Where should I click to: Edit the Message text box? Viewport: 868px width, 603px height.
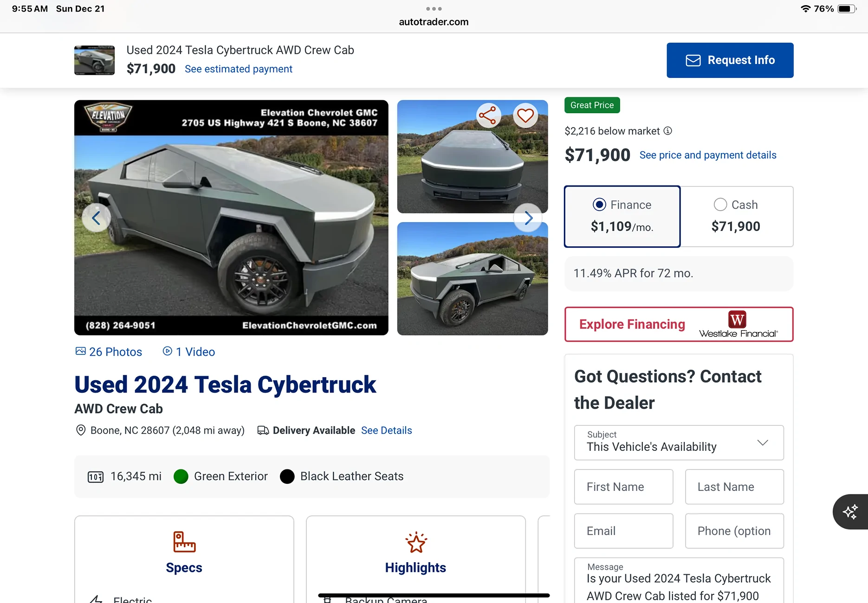679,581
